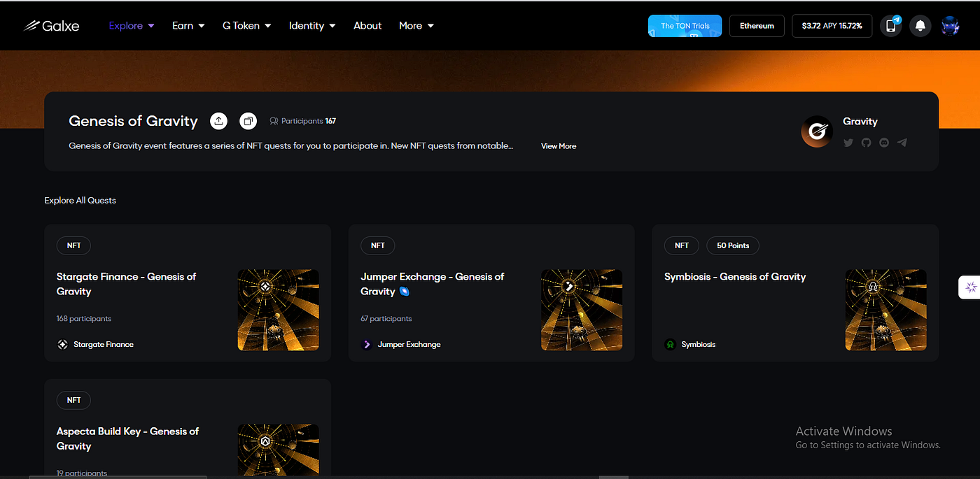The width and height of the screenshot is (980, 479).
Task: Click View More in the description
Action: click(x=559, y=146)
